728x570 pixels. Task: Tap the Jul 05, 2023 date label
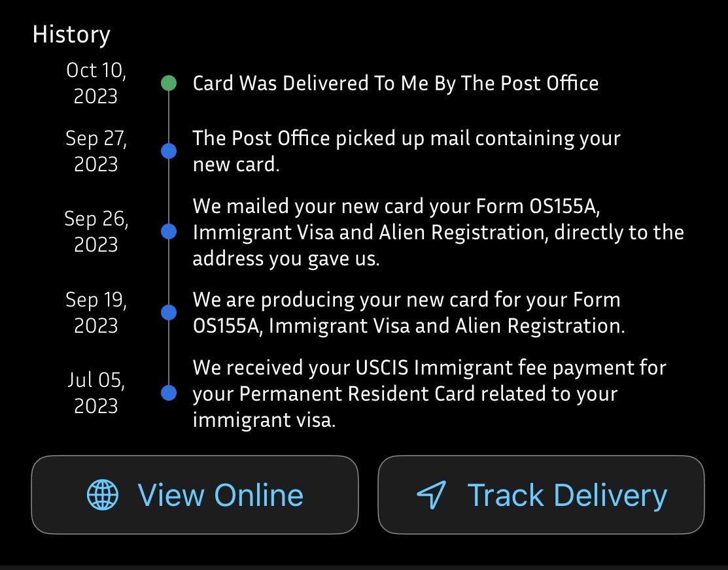pyautogui.click(x=96, y=393)
